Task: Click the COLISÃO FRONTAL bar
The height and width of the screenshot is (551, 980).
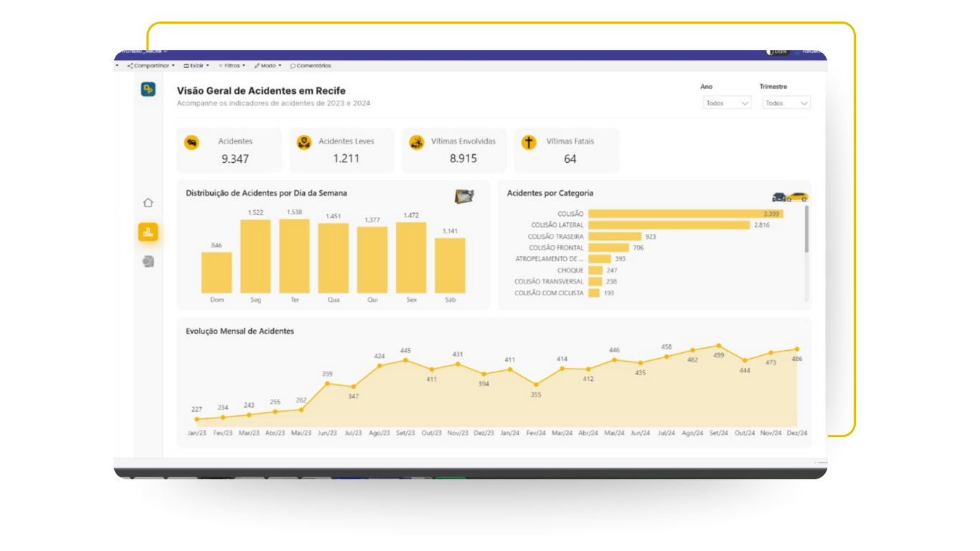Action: tap(608, 248)
